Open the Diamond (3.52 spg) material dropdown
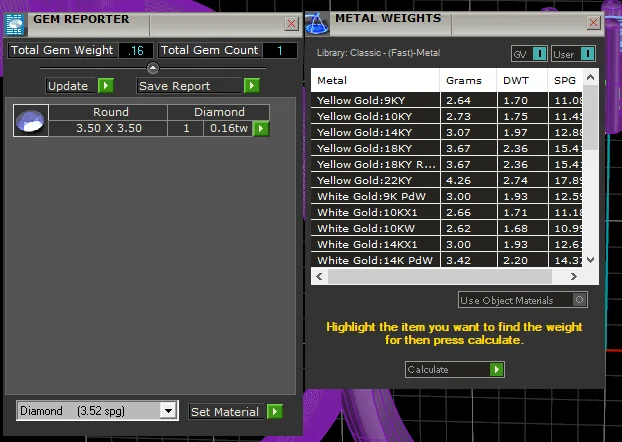The height and width of the screenshot is (442, 622). pos(168,411)
